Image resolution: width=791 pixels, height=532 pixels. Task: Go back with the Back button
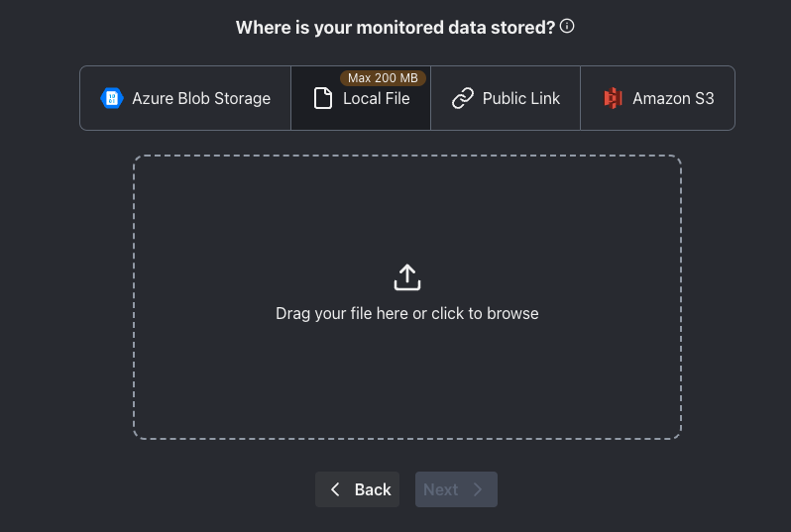pos(358,489)
